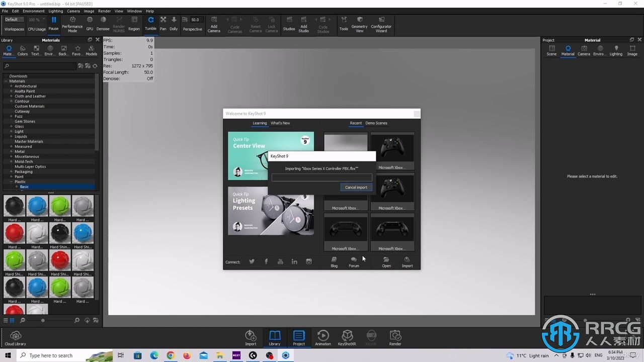Toggle the Project panel button
The image size is (644, 362).
tap(299, 338)
